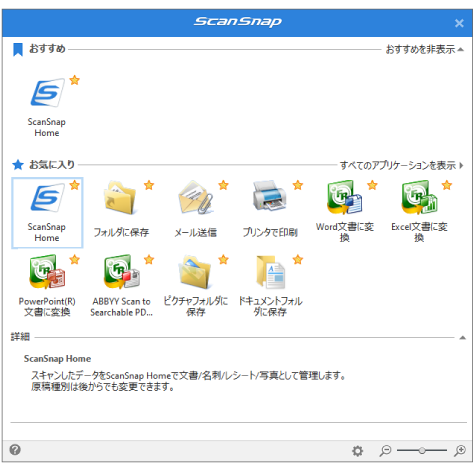Close the ScanSnap quick menu window
Image resolution: width=475 pixels, height=470 pixels.
[459, 23]
